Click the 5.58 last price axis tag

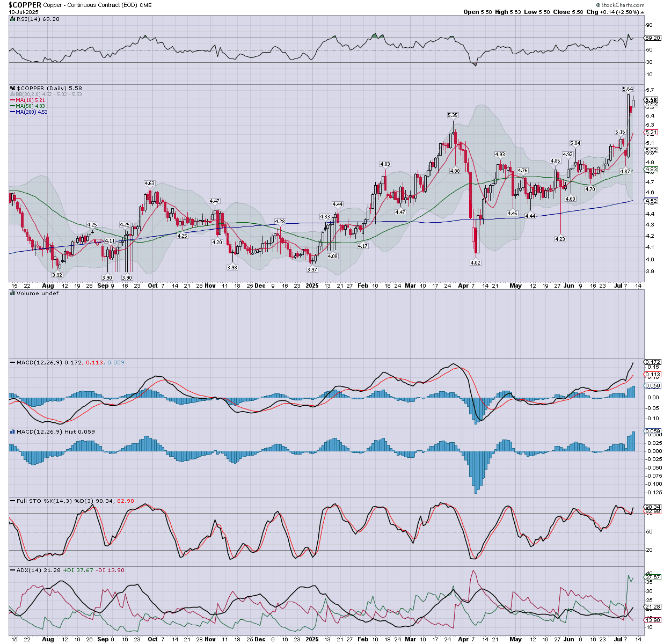click(651, 100)
